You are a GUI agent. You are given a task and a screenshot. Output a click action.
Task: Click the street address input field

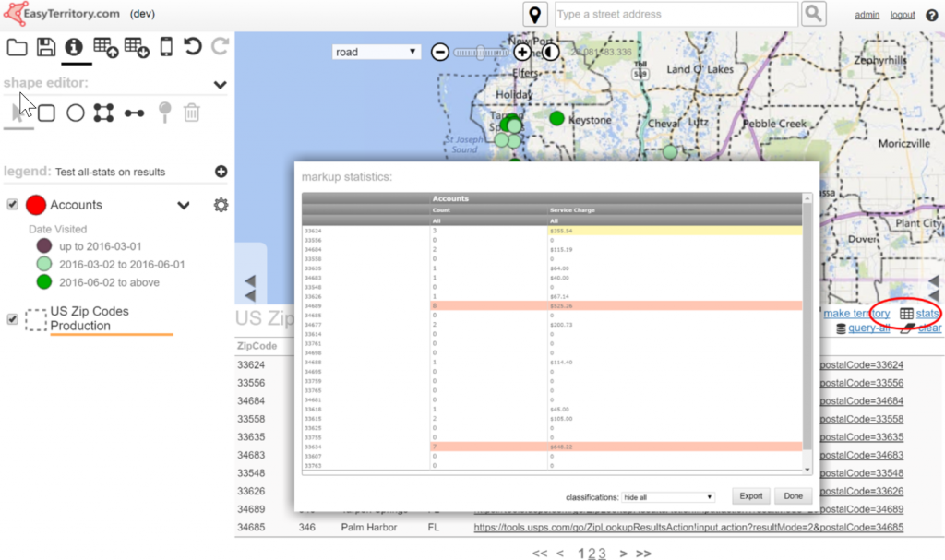[676, 14]
